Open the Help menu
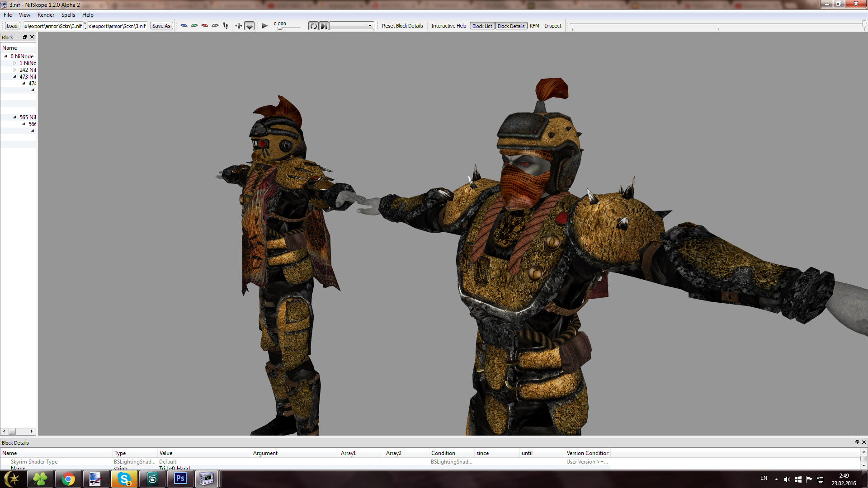Viewport: 868px width, 488px height. coord(88,15)
